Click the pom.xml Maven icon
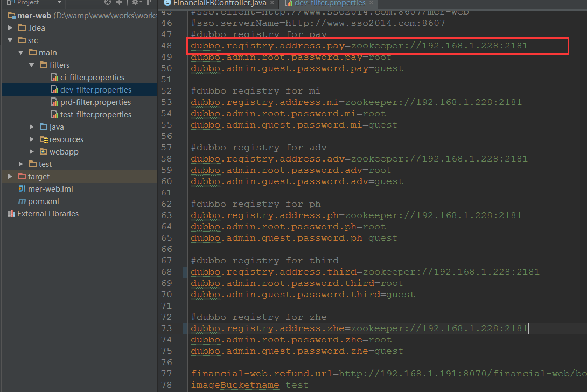The image size is (587, 392). pyautogui.click(x=22, y=201)
